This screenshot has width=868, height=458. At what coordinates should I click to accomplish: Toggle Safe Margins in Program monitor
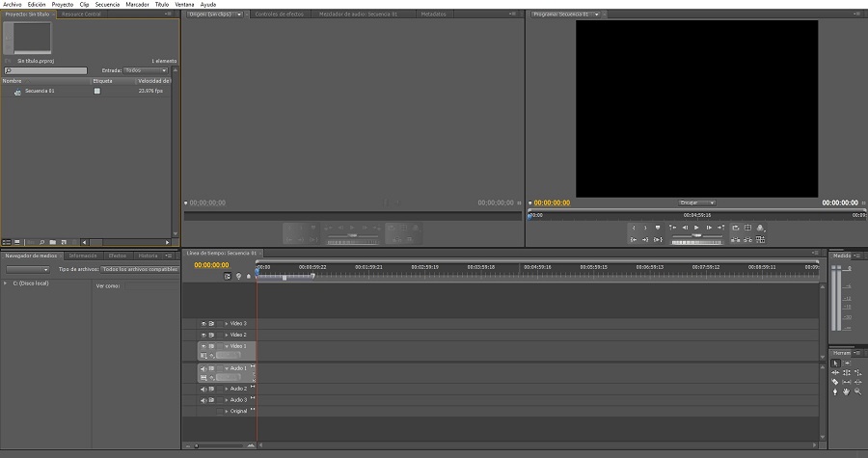pyautogui.click(x=747, y=228)
